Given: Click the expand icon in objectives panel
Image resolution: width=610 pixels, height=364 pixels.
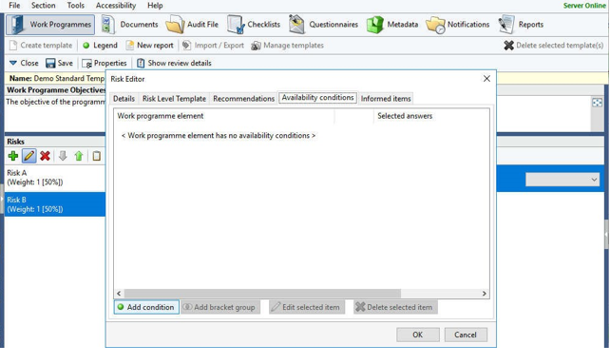Looking at the screenshot, I should tap(597, 103).
